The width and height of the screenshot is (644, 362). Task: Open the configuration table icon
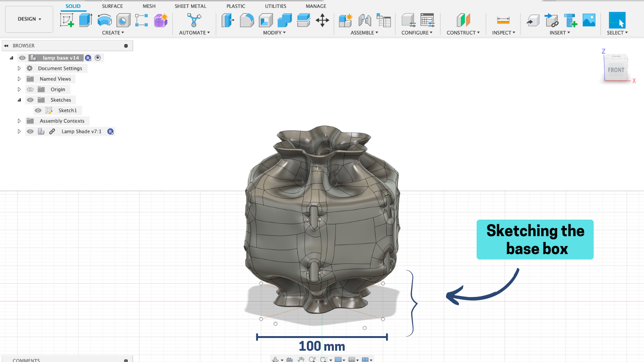pyautogui.click(x=427, y=20)
